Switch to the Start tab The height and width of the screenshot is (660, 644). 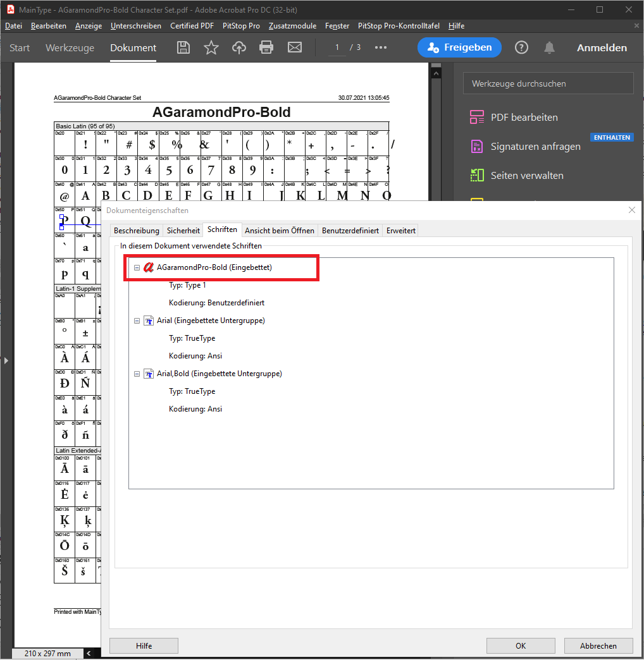(20, 48)
